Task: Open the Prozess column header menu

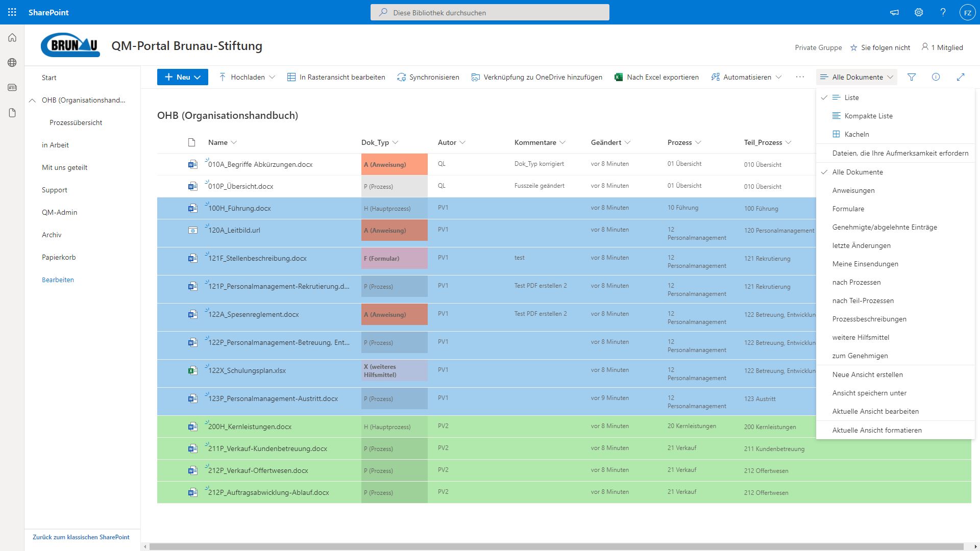Action: point(684,142)
